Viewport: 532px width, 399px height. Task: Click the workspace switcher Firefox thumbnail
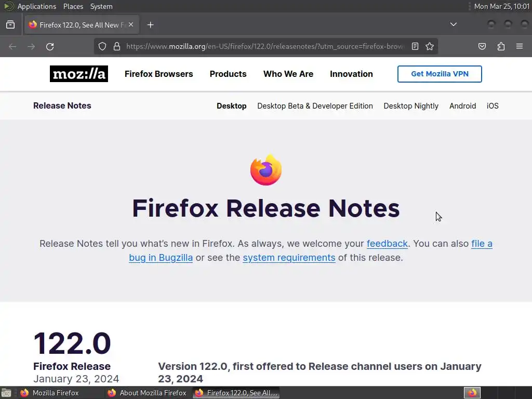(472, 393)
